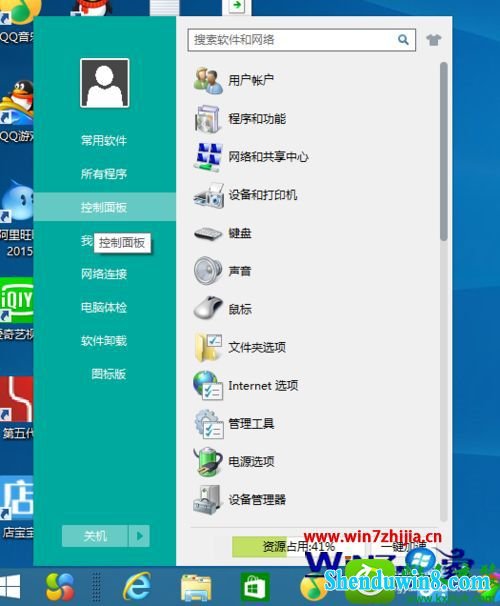
Task: Click the search software and network field
Action: (301, 40)
